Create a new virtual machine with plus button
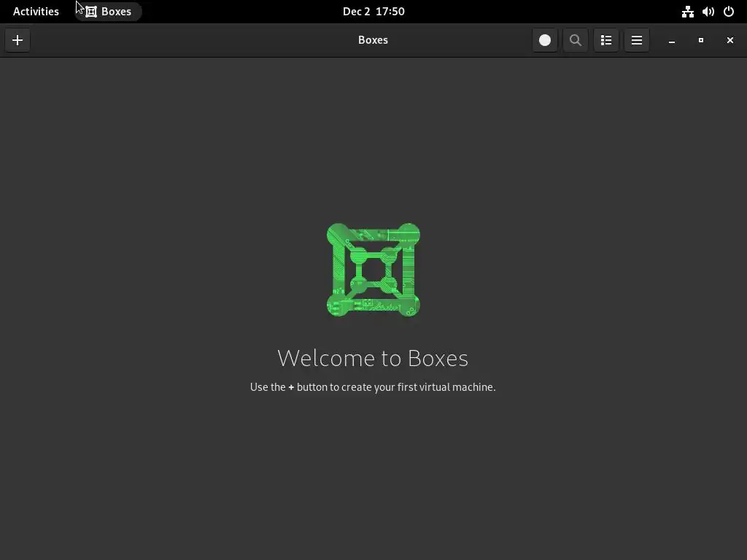Image resolution: width=747 pixels, height=560 pixels. click(x=18, y=40)
